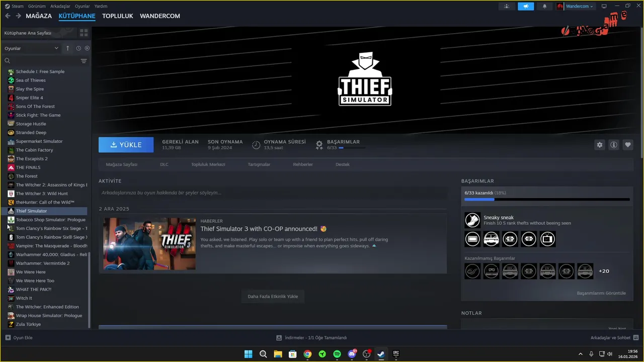Show game info icon
The width and height of the screenshot is (644, 362).
(614, 145)
